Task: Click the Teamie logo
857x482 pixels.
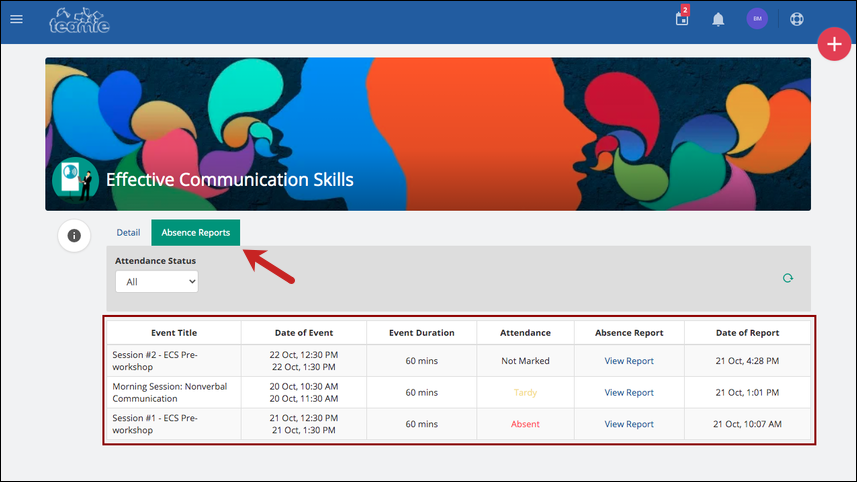Action: pos(79,21)
